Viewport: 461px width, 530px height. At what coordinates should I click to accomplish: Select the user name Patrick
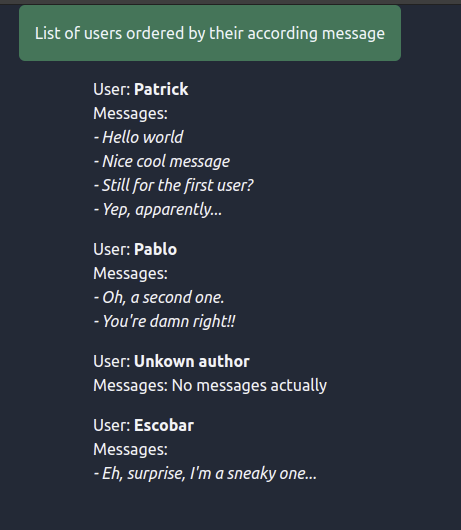point(161,89)
